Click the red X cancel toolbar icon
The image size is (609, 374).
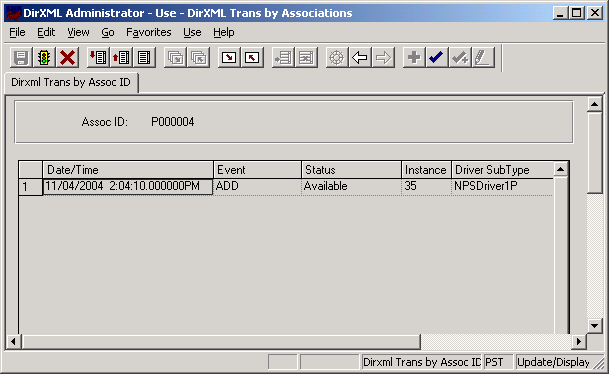pos(67,58)
